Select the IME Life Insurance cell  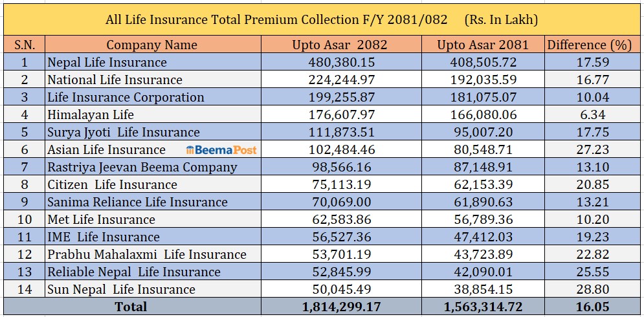pyautogui.click(x=104, y=237)
